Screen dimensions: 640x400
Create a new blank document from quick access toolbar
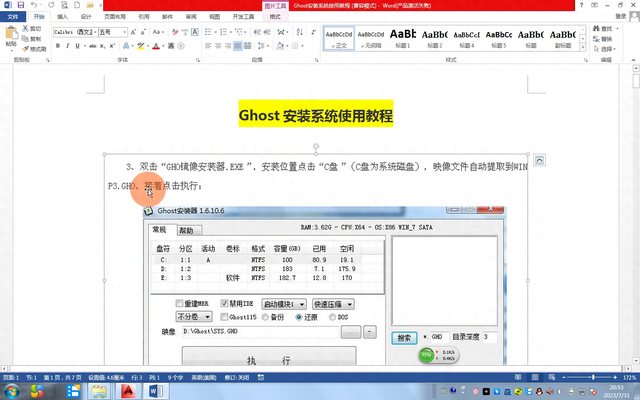(77, 5)
